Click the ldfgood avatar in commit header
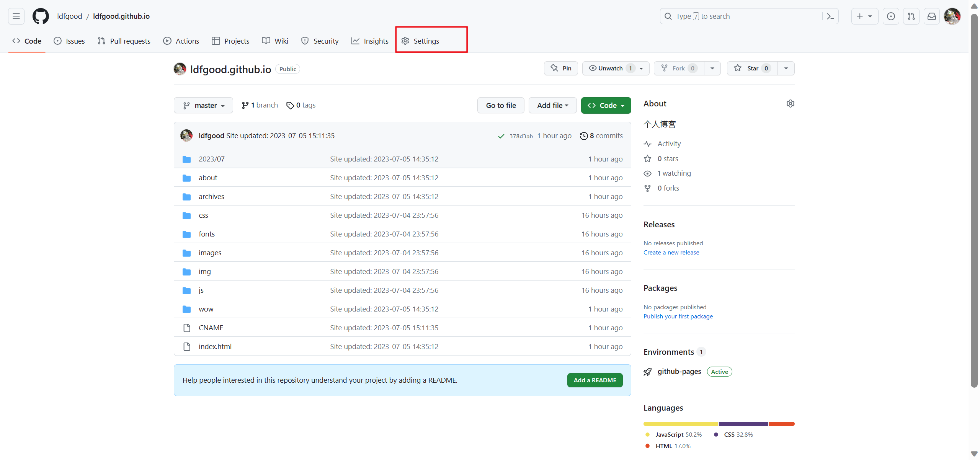980x460 pixels. coord(186,135)
